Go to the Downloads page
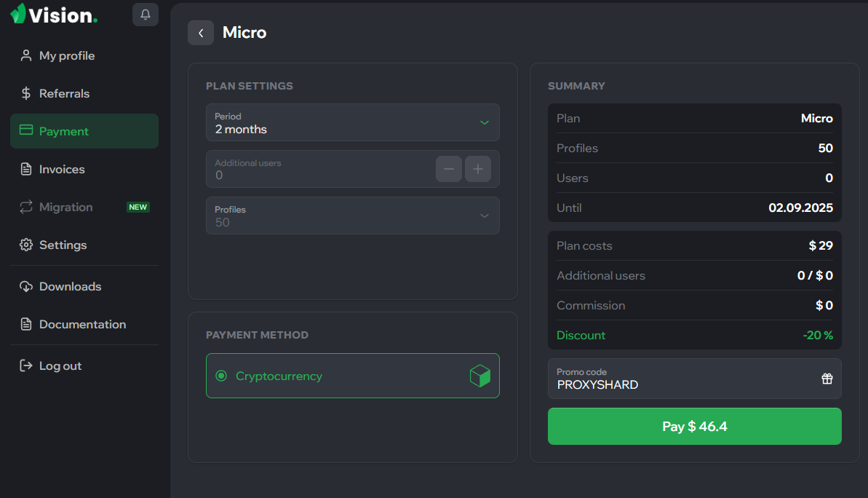The image size is (868, 498). point(70,286)
